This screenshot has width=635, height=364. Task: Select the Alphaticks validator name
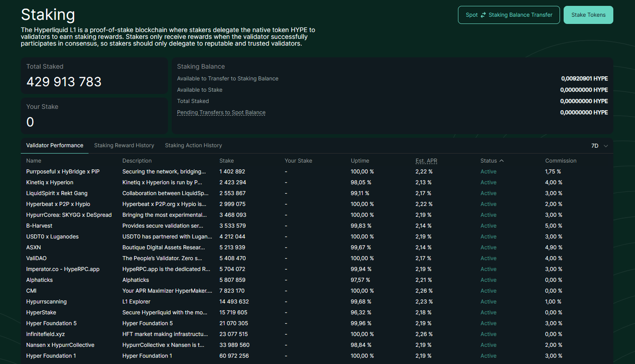tap(39, 280)
